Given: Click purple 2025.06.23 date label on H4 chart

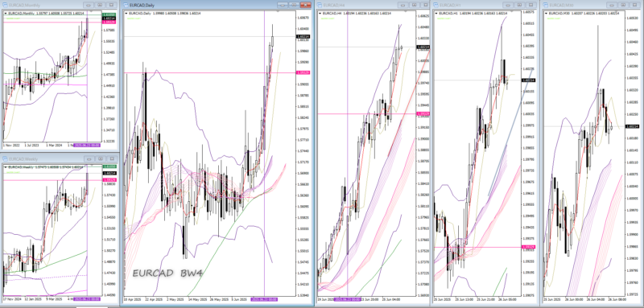Looking at the screenshot, I should click(348, 300).
